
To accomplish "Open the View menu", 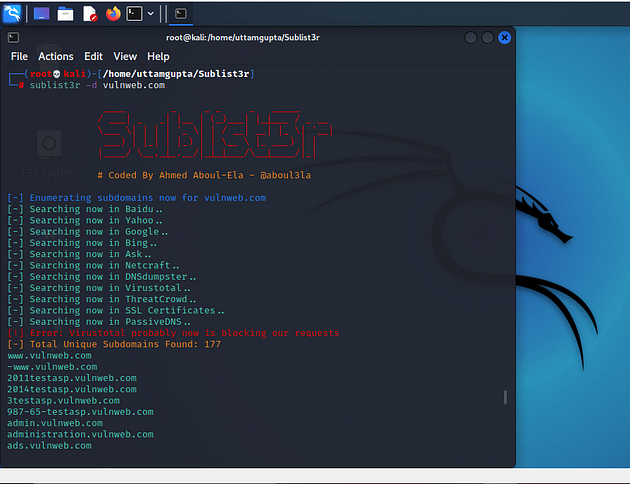I will coord(125,56).
